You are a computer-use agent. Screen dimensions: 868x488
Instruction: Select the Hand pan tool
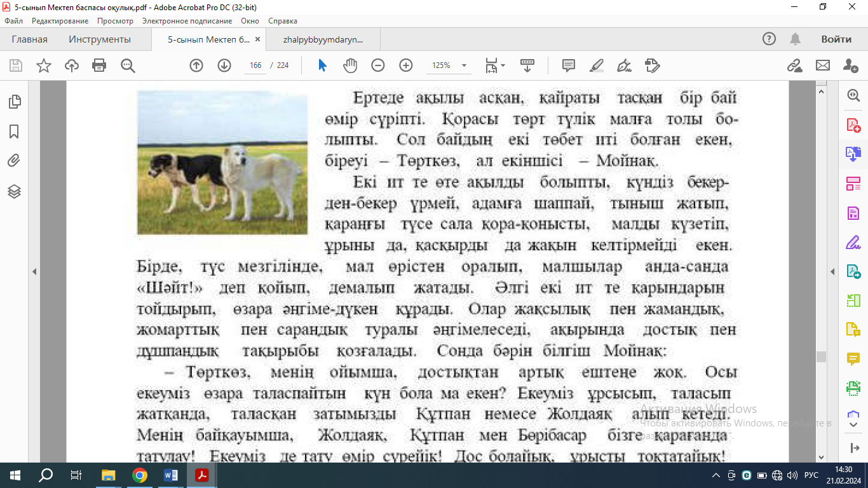point(350,65)
